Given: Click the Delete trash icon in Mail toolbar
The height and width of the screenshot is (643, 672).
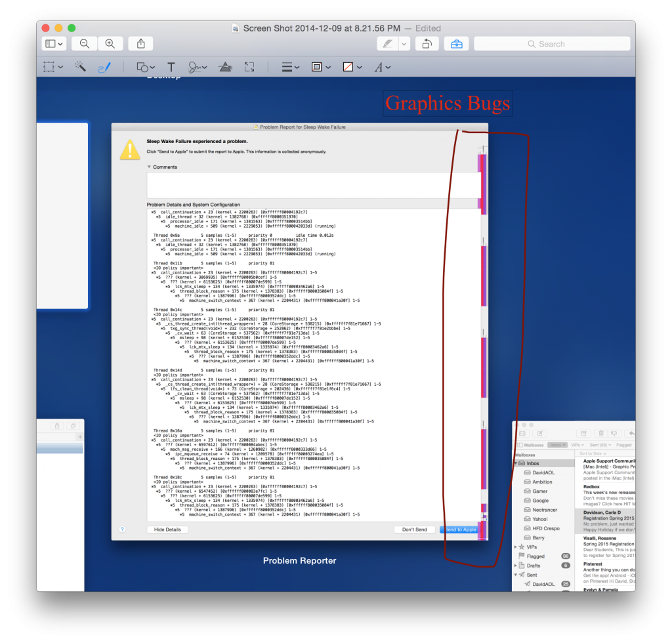Looking at the screenshot, I should click(601, 434).
